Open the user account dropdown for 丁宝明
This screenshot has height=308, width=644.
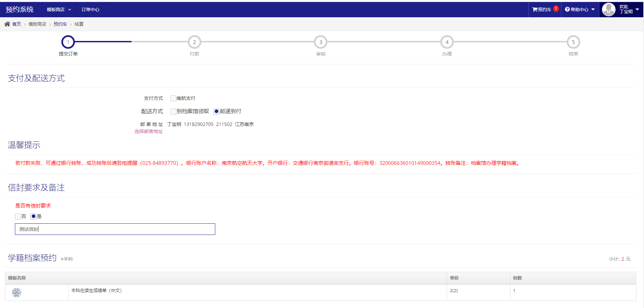pyautogui.click(x=637, y=9)
